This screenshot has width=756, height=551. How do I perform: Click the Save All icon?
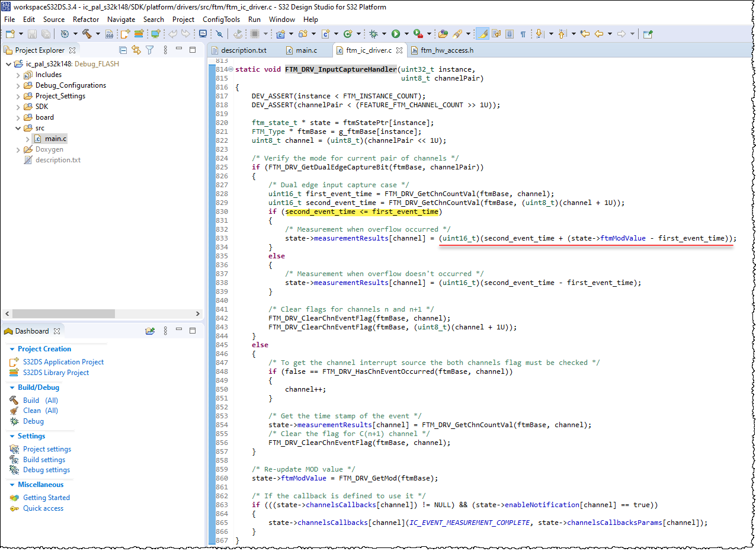(46, 34)
